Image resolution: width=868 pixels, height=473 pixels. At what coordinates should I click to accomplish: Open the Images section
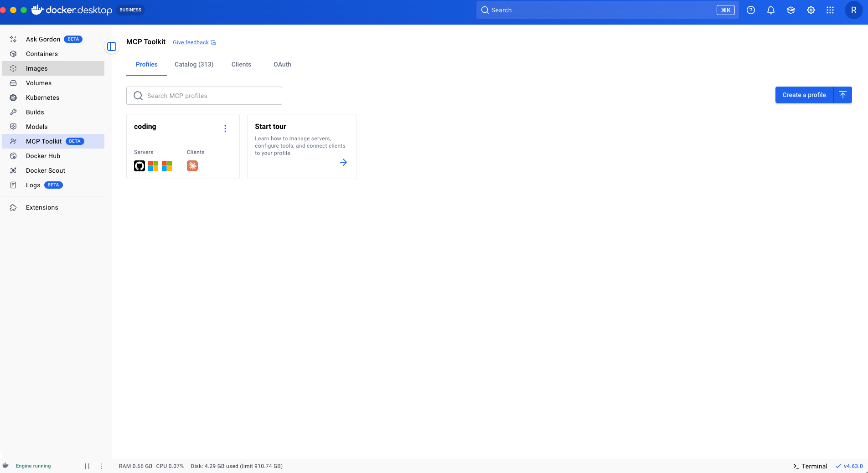click(53, 68)
